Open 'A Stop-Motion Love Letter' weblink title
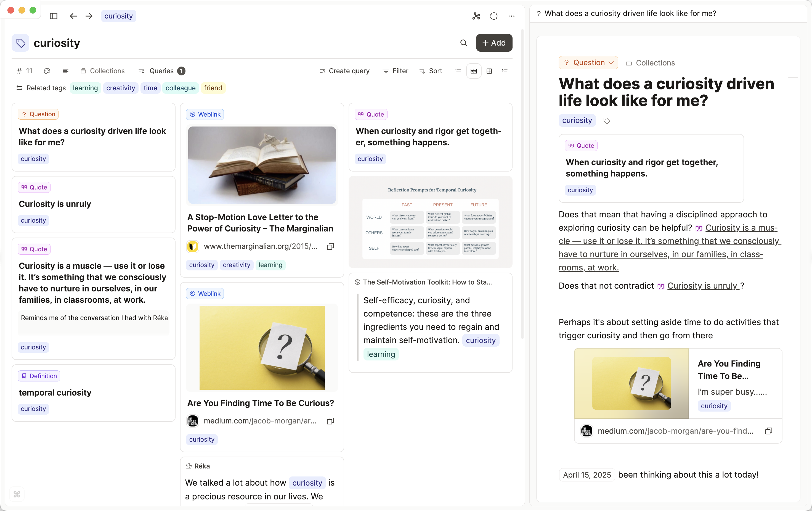Screen dimensions: 812x511 (x=260, y=223)
